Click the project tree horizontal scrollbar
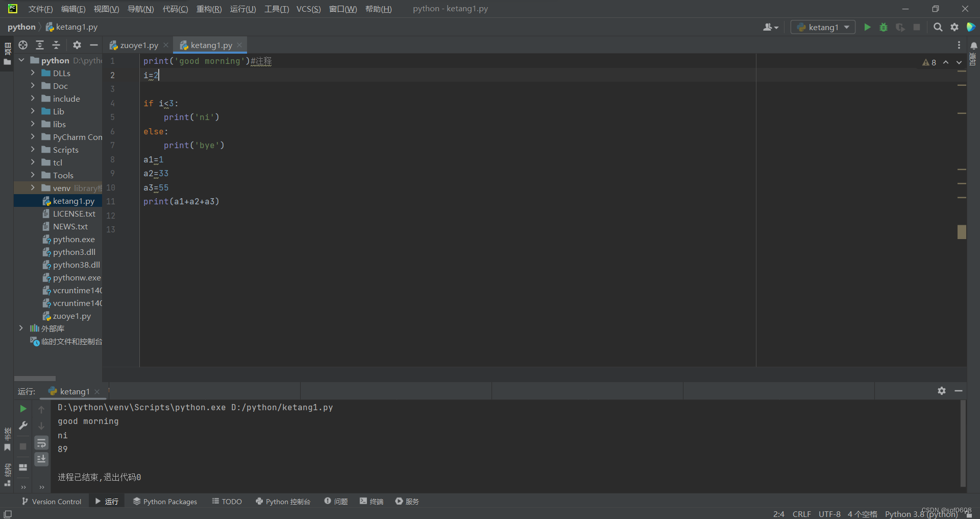980x519 pixels. pos(35,379)
